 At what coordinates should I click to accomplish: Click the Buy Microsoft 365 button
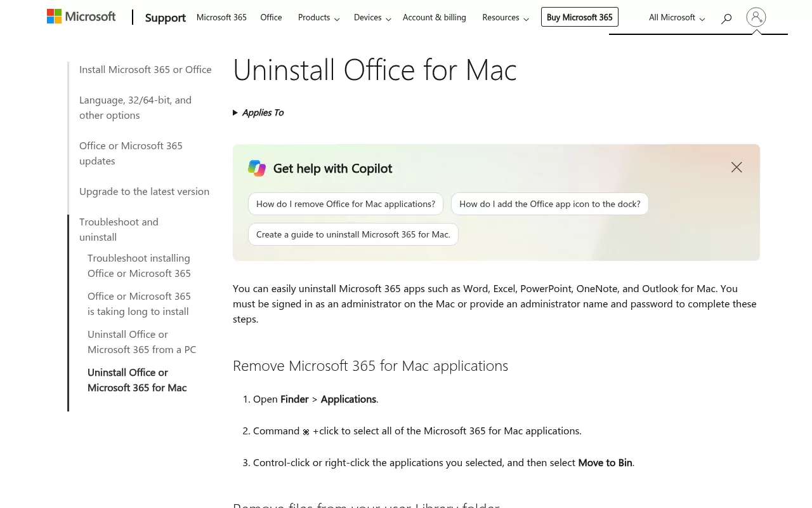tap(580, 17)
